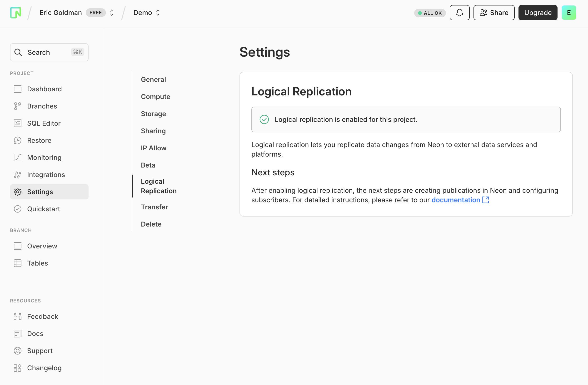Click the green checkmark confirming replication enabled

(264, 119)
